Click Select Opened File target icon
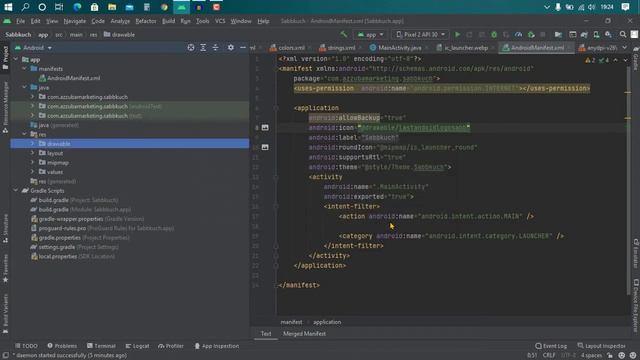The height and width of the screenshot is (360, 640). tap(191, 48)
